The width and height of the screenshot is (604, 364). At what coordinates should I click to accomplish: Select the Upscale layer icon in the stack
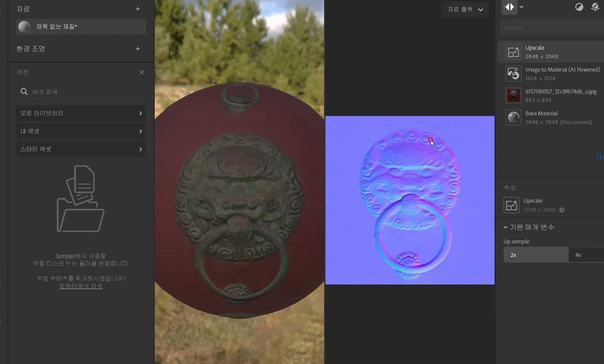click(513, 52)
